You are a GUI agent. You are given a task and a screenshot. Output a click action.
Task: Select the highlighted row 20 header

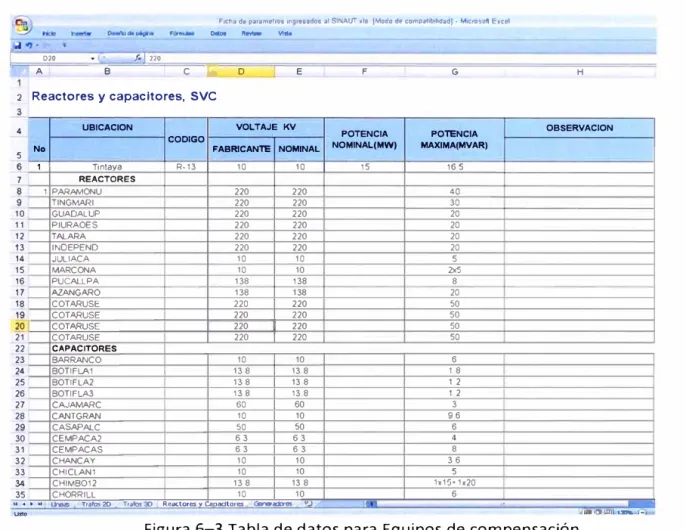pos(20,326)
